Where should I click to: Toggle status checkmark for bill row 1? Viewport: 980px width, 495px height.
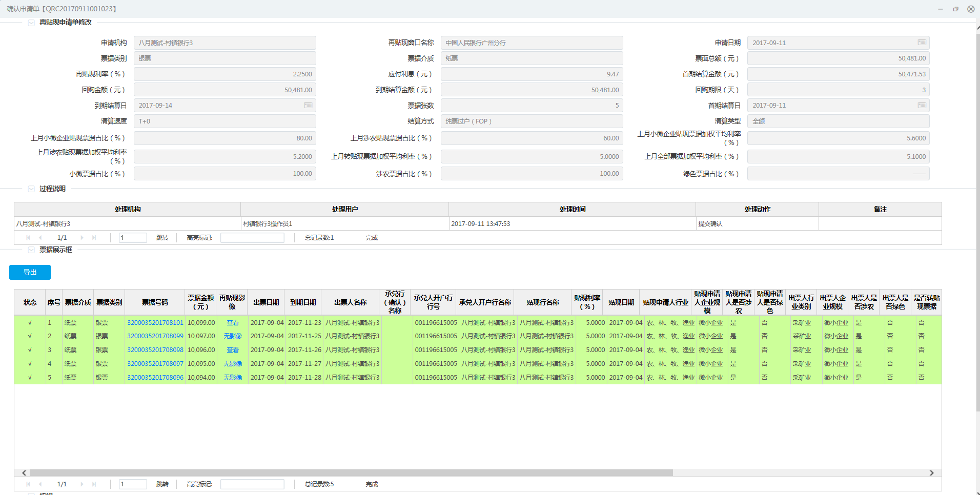30,323
